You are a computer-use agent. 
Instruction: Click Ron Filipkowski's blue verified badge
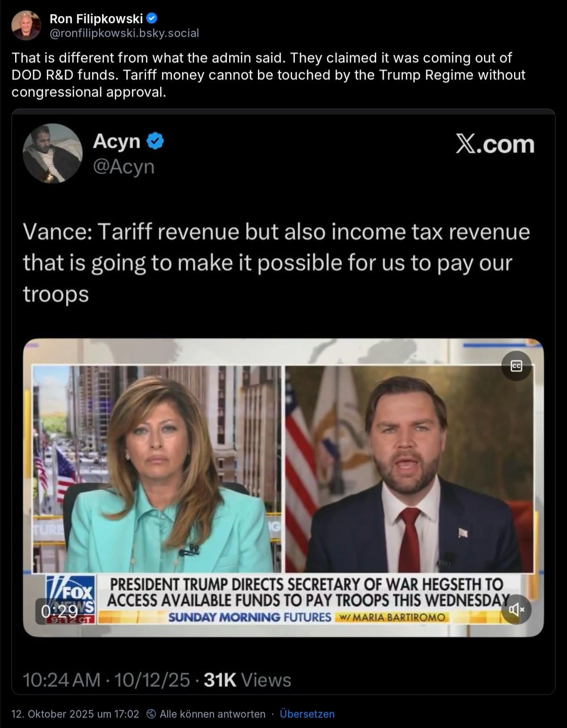[152, 18]
